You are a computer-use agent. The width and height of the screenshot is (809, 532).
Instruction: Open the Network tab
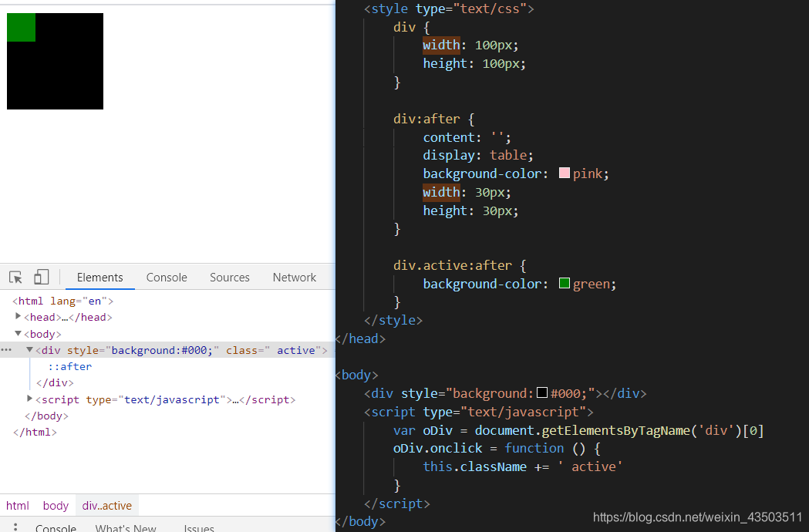(294, 278)
